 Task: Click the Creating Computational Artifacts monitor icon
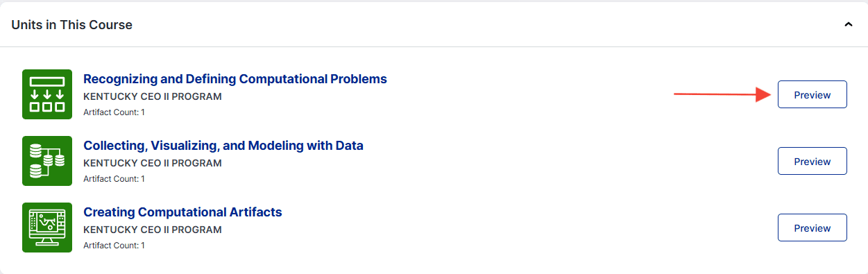tap(47, 228)
